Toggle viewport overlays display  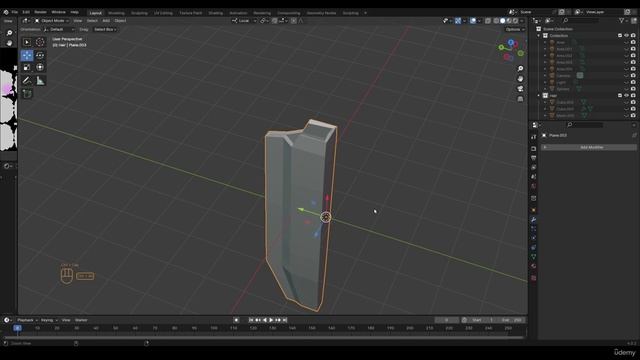473,20
